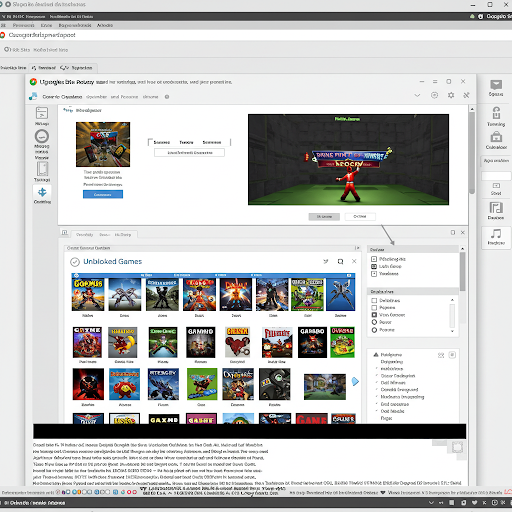Pin the Unbloked Games panel with pin icon
This screenshot has width=512, height=512.
[326, 262]
